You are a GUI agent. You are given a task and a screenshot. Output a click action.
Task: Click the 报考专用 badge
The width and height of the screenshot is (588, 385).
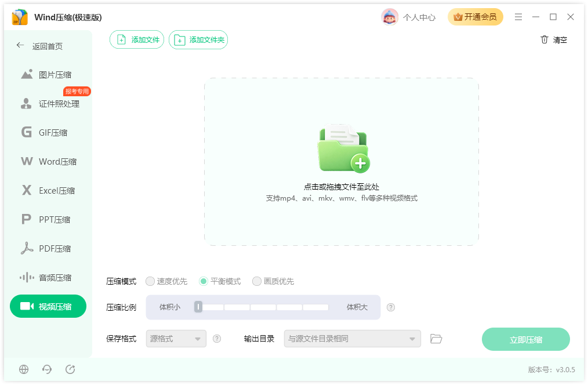(x=77, y=92)
